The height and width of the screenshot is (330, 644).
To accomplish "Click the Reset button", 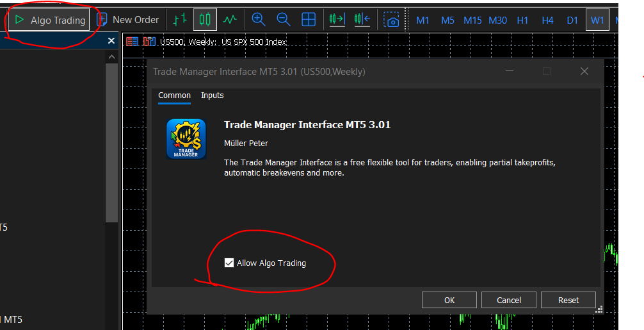I will tap(568, 300).
